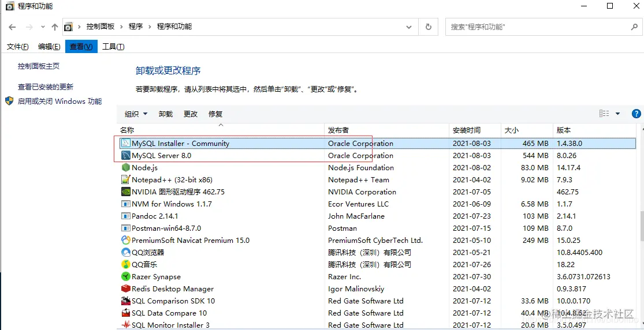This screenshot has width=644, height=330.
Task: Click the Redis Desktop Manager icon
Action: tap(126, 288)
